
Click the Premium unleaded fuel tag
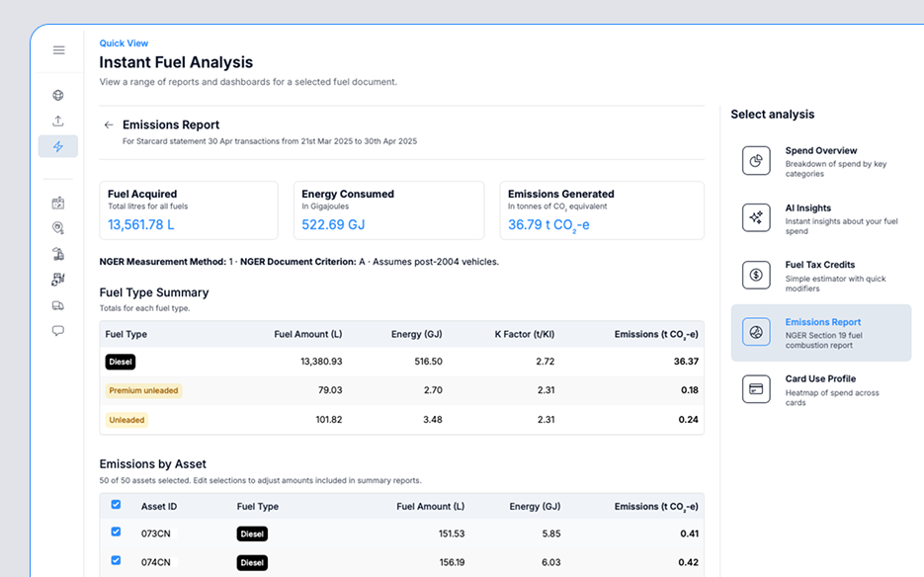point(143,390)
